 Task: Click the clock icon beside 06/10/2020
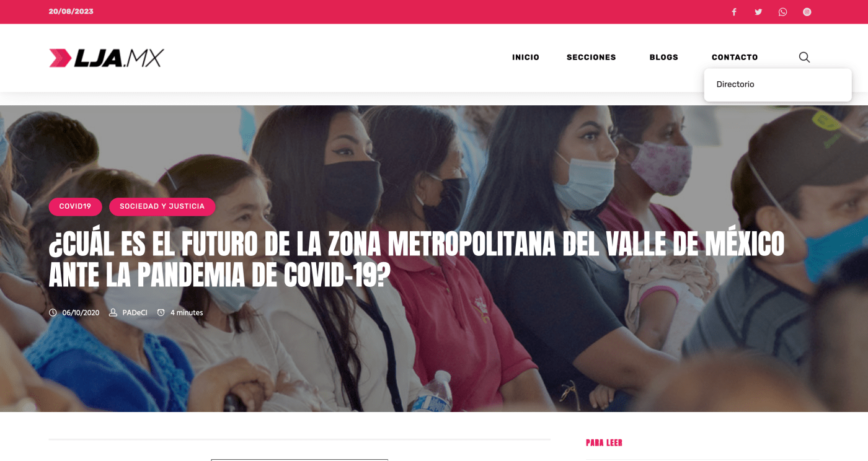[x=53, y=313]
